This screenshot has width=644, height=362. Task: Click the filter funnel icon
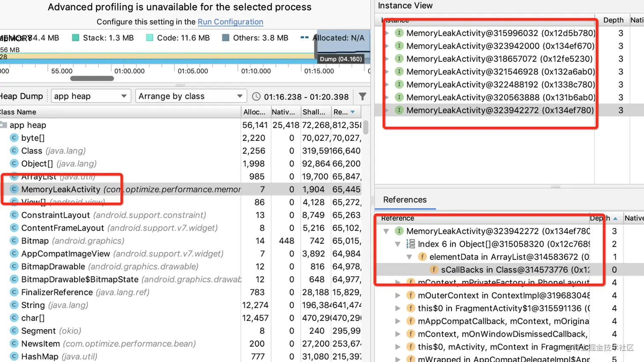362,97
